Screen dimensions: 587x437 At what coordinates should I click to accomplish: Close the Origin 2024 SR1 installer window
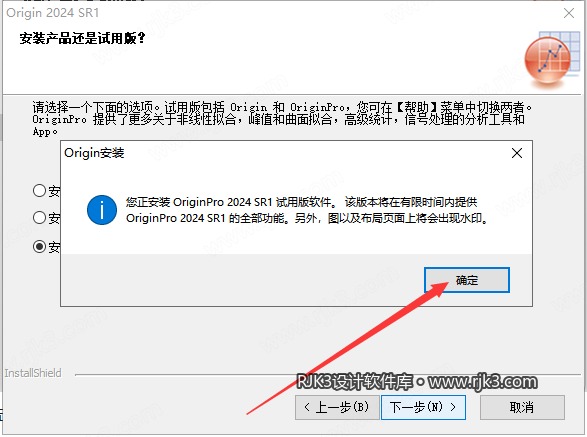tap(569, 13)
